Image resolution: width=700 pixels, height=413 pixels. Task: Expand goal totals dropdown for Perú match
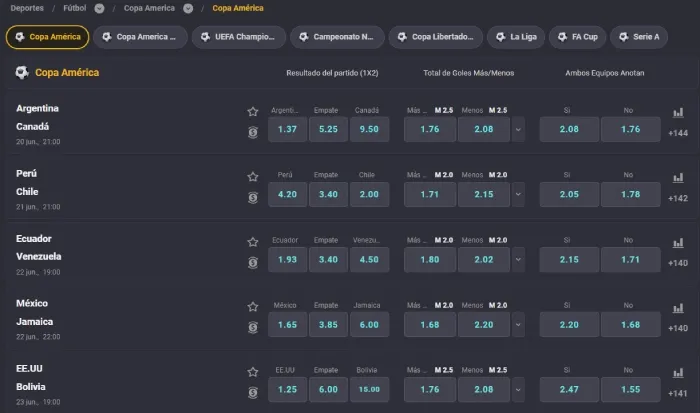[x=518, y=194]
